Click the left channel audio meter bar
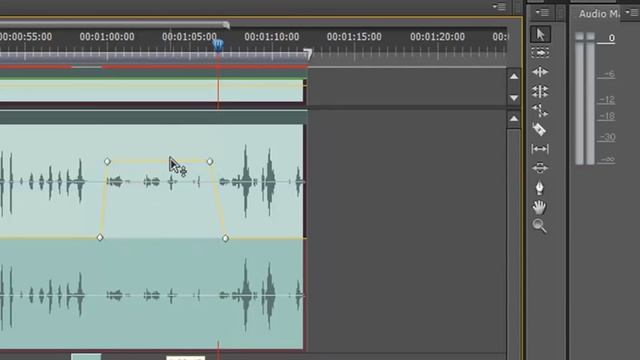The image size is (640, 360). [580, 99]
